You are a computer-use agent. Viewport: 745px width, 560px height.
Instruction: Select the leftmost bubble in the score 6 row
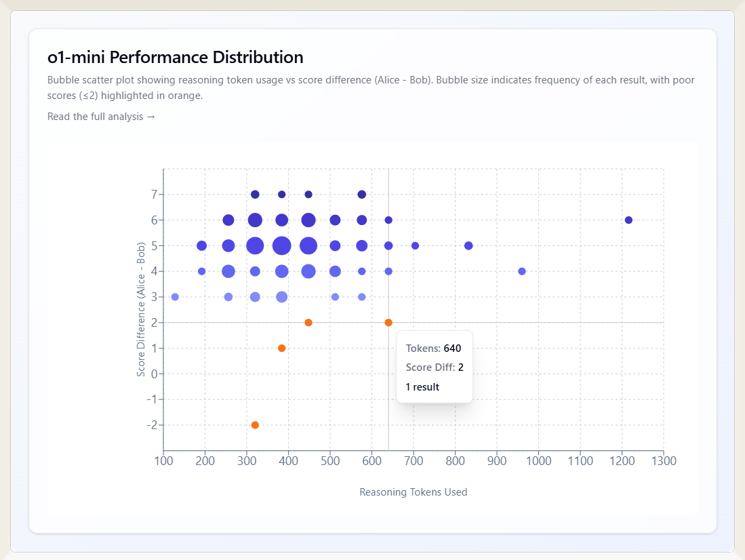tap(228, 220)
